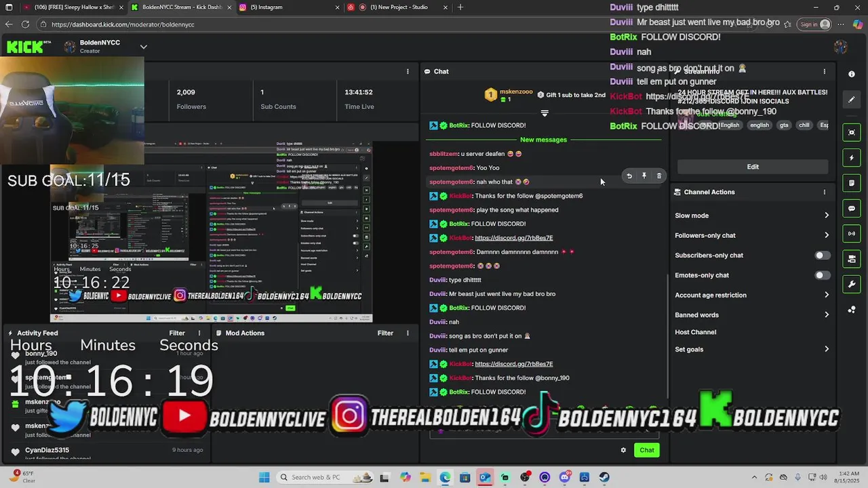Click mskenzooo in gift sub banner
Viewport: 868px width, 488px height.
tap(516, 91)
